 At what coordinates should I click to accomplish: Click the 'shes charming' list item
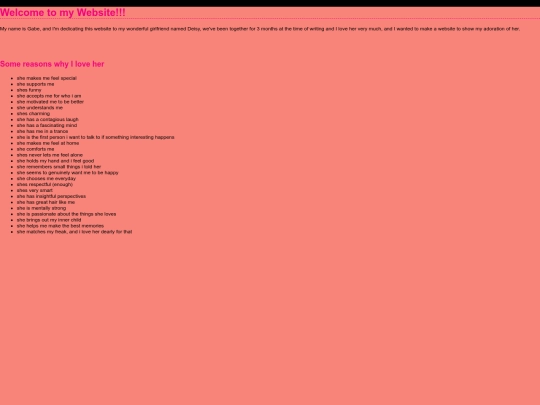pos(33,113)
